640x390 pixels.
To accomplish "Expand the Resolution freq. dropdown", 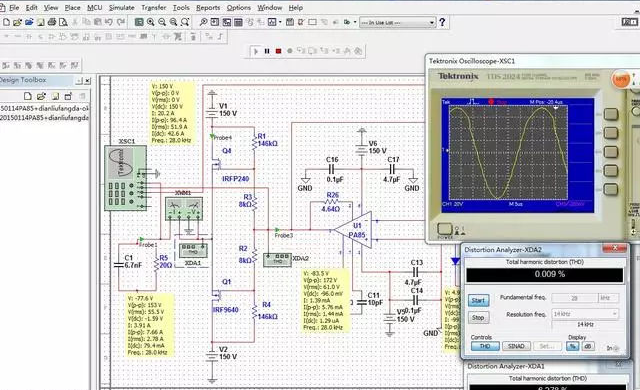I will (585, 314).
